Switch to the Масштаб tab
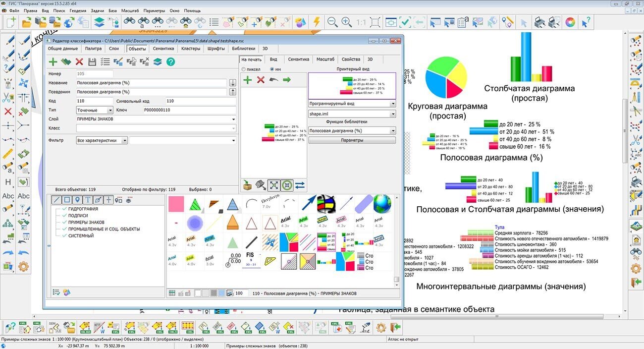 (x=325, y=59)
